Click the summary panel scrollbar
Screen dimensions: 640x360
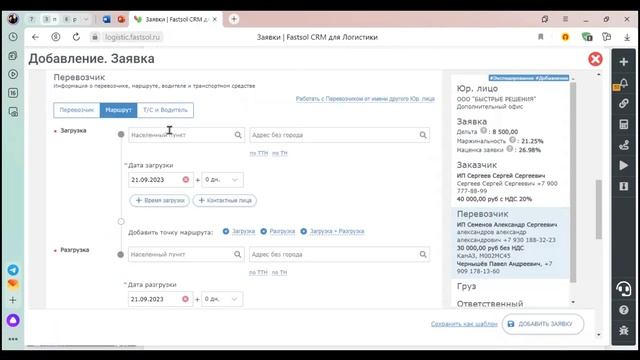pos(573,182)
